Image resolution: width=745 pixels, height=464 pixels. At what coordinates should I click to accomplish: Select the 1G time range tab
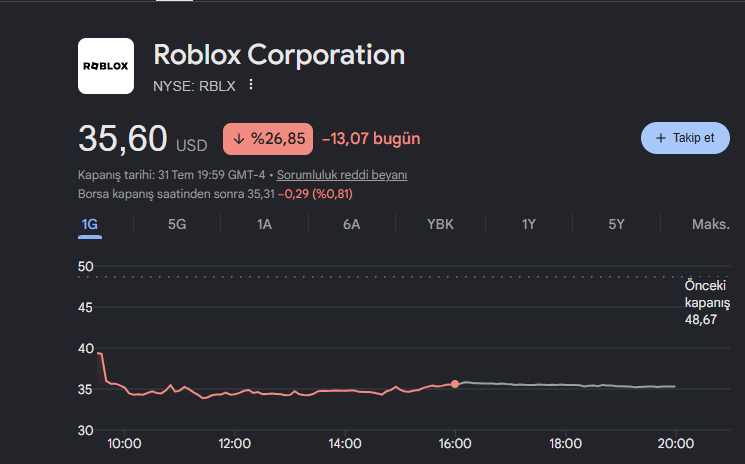(x=90, y=224)
